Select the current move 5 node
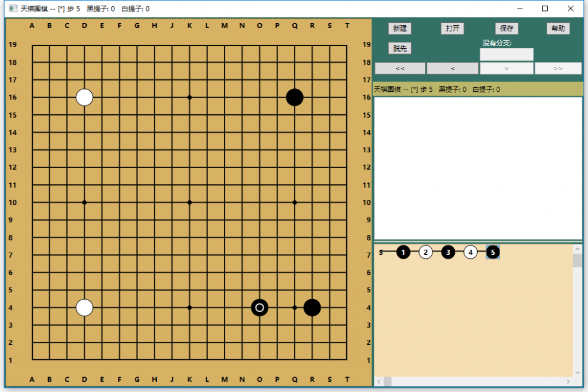This screenshot has height=392, width=588. point(493,252)
